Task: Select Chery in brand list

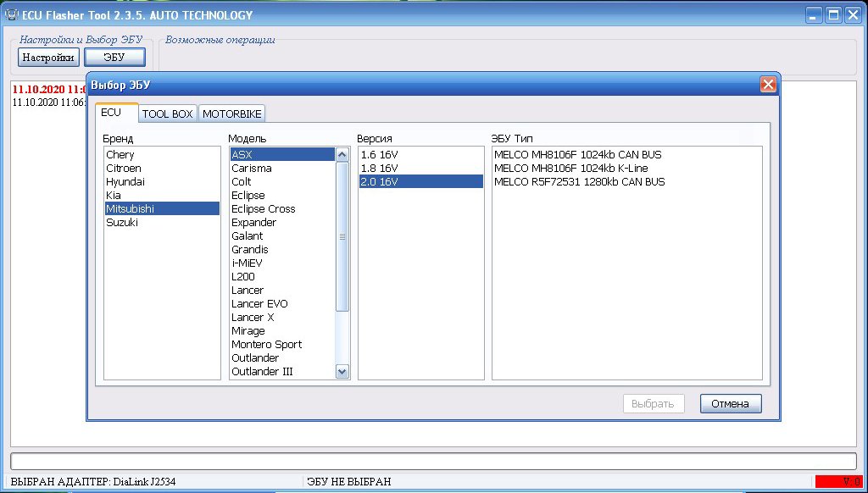Action: click(162, 155)
